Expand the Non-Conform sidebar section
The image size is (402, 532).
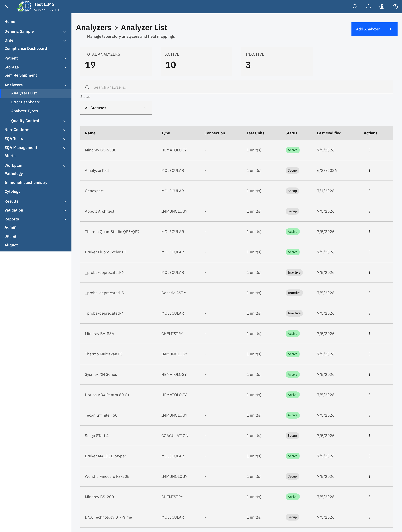[36, 130]
